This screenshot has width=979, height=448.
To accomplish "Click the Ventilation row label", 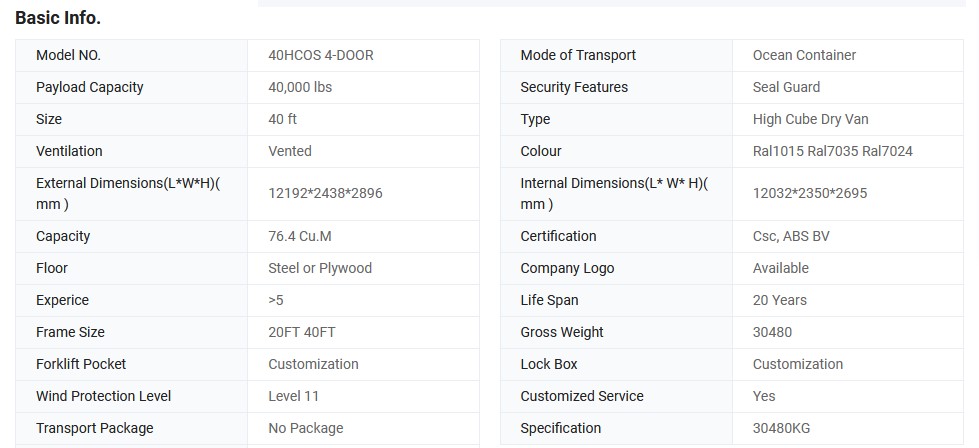I will point(69,151).
